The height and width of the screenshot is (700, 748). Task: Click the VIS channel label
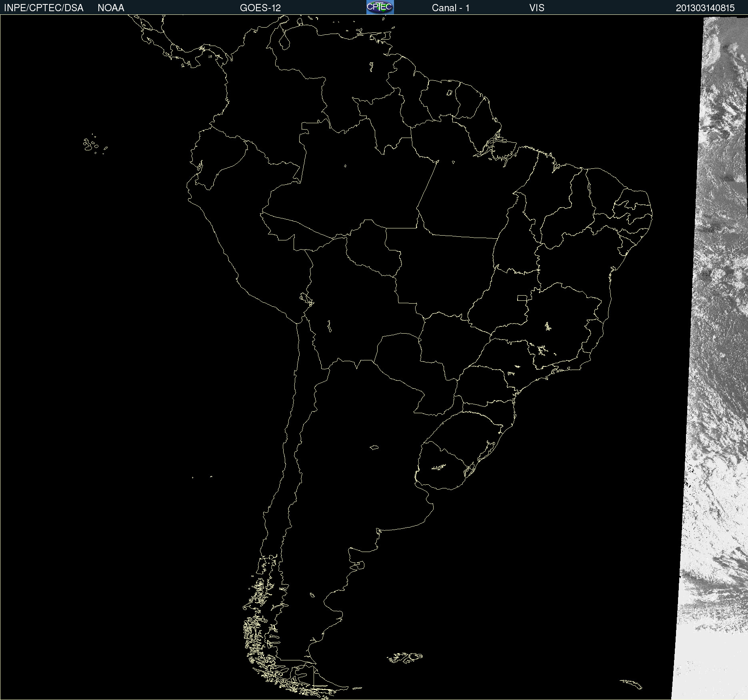[x=537, y=8]
